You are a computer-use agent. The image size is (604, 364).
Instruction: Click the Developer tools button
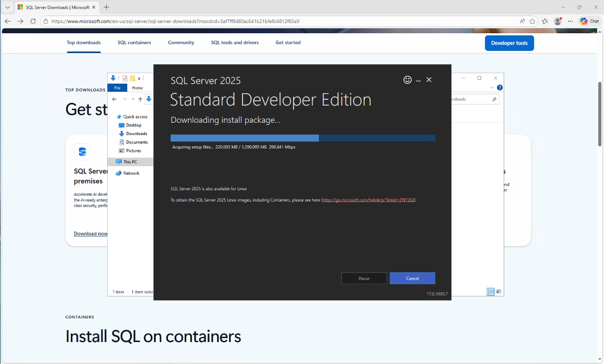click(x=509, y=43)
